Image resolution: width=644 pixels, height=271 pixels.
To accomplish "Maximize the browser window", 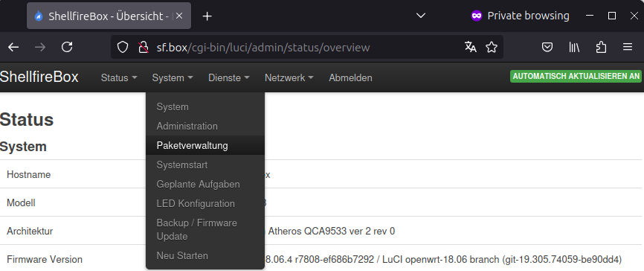I will pos(612,16).
